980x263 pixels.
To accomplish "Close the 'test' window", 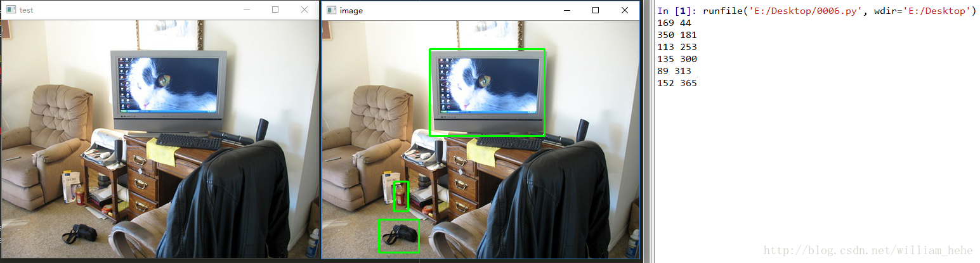I will point(304,10).
